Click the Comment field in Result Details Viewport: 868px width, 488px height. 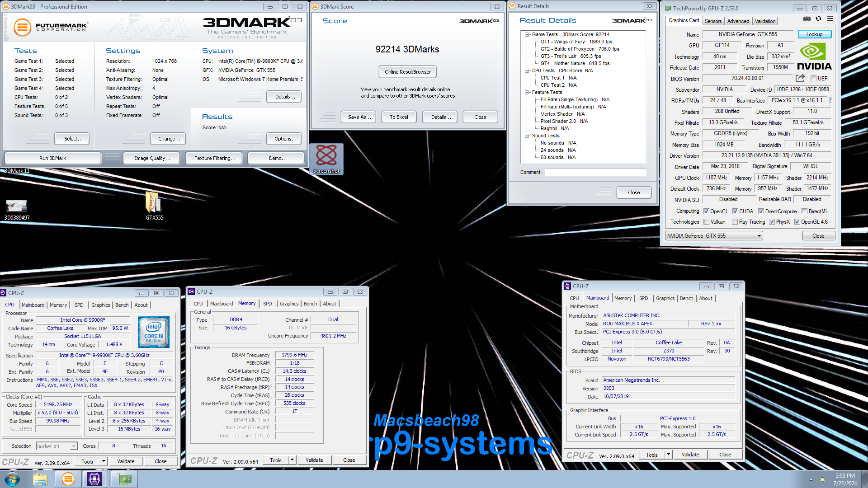[595, 172]
